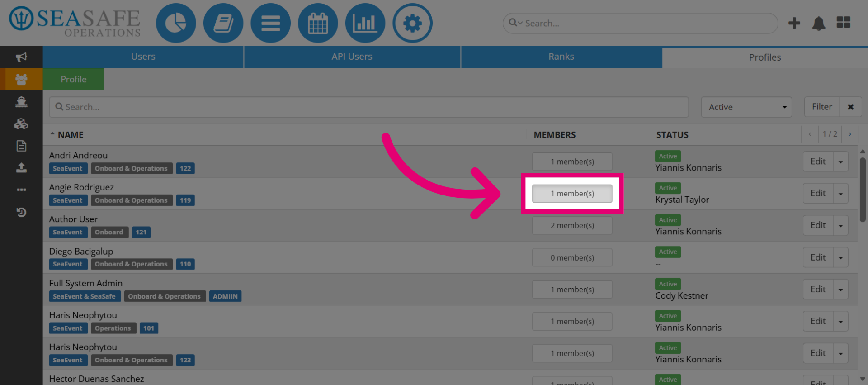
Task: Click the Hector Duenas Sanchez row name
Action: [x=97, y=379]
